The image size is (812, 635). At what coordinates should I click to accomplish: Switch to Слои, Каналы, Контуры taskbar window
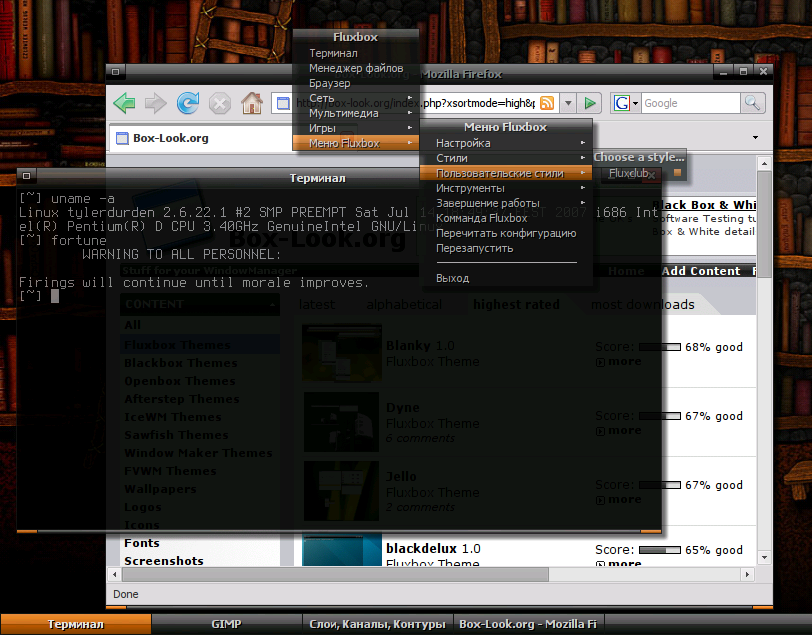[377, 624]
